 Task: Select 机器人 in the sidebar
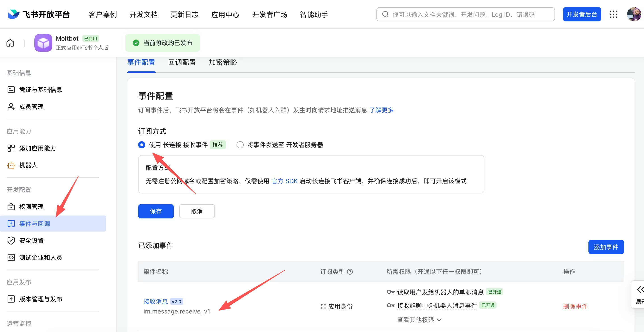pyautogui.click(x=28, y=165)
